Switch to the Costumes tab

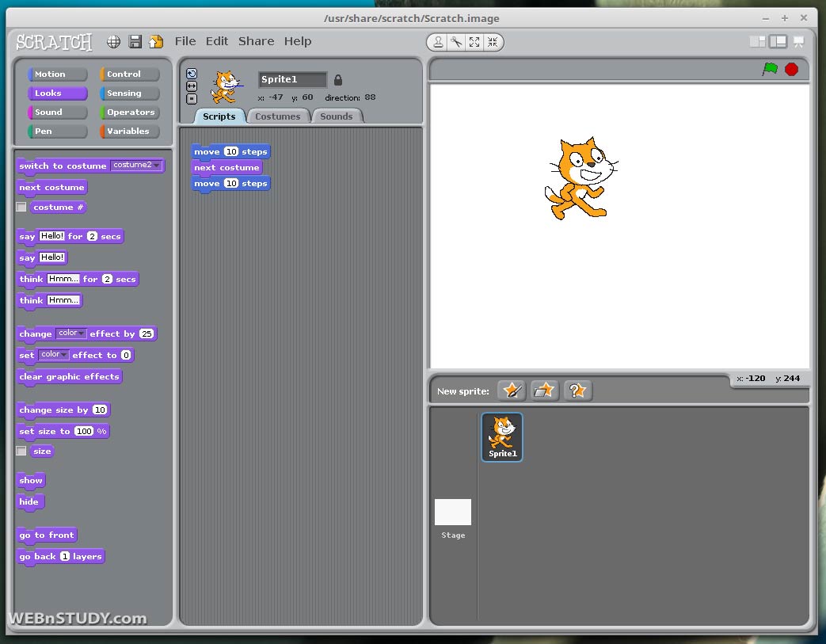[278, 116]
